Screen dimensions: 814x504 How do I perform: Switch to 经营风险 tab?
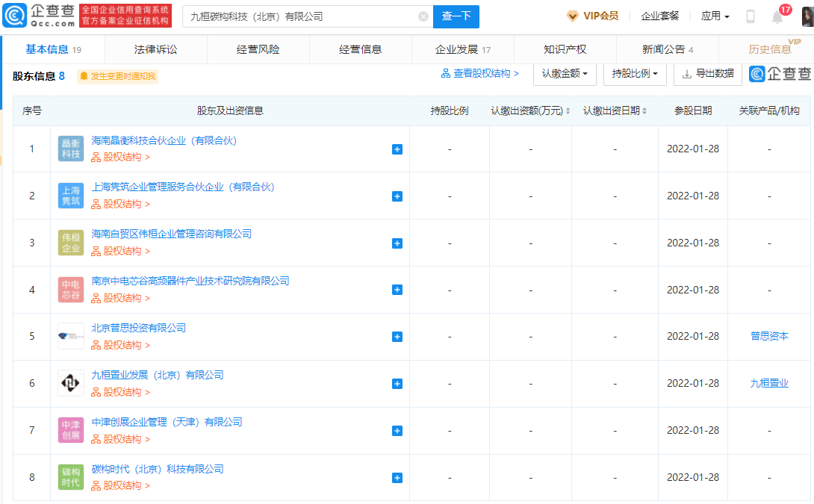pos(258,49)
